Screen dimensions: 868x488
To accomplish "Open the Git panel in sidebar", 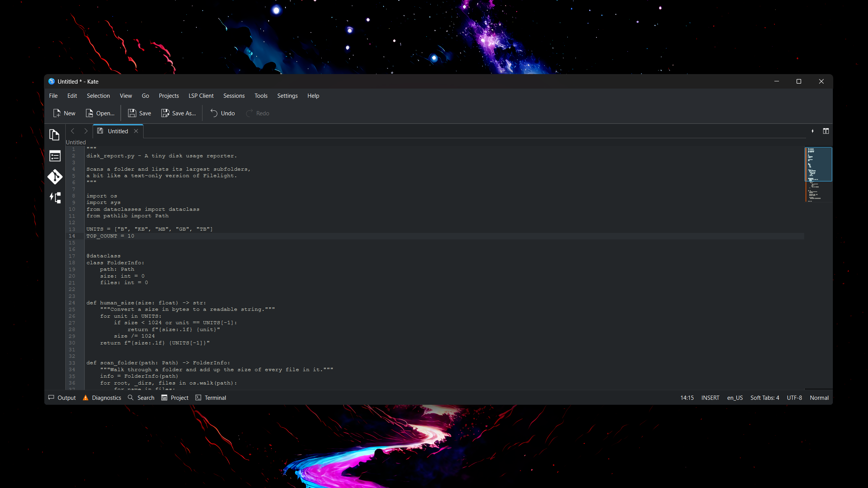I will [55, 177].
